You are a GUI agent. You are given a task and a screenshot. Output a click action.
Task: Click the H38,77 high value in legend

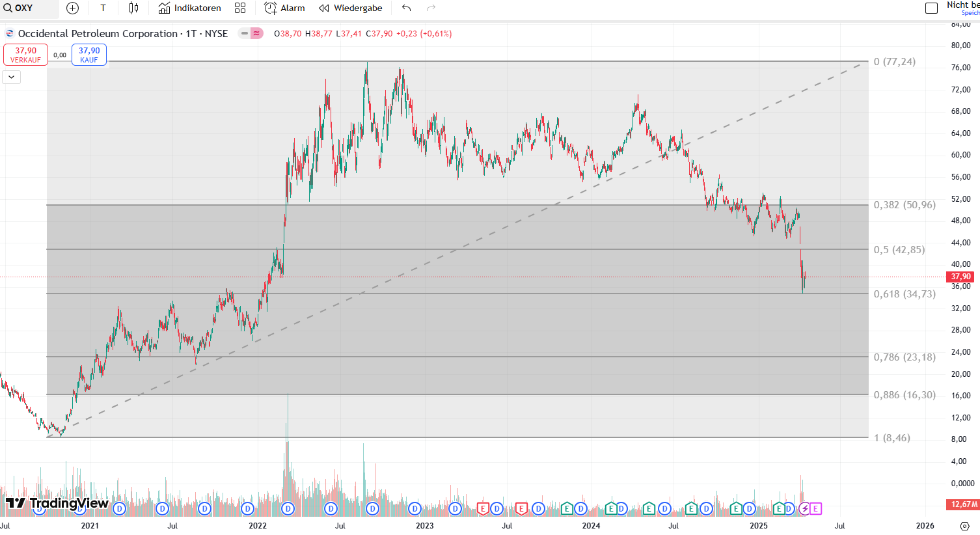click(319, 34)
